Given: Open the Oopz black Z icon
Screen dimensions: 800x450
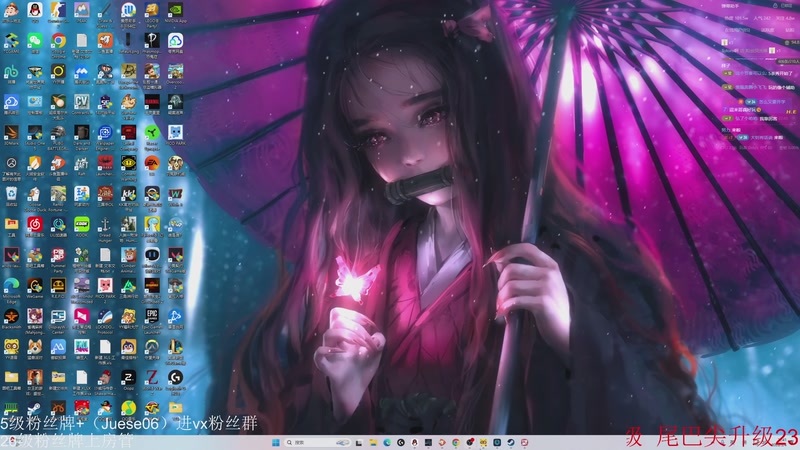Looking at the screenshot, I should (129, 378).
